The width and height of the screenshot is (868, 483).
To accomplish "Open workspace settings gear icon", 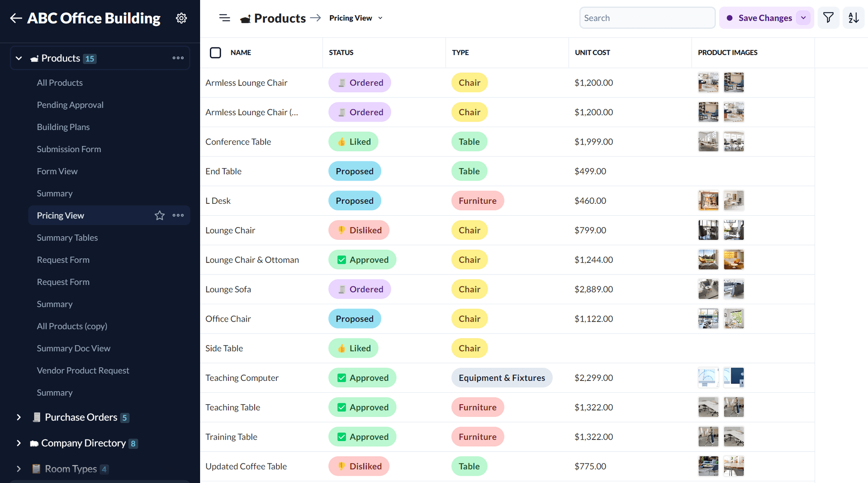I will click(x=181, y=18).
